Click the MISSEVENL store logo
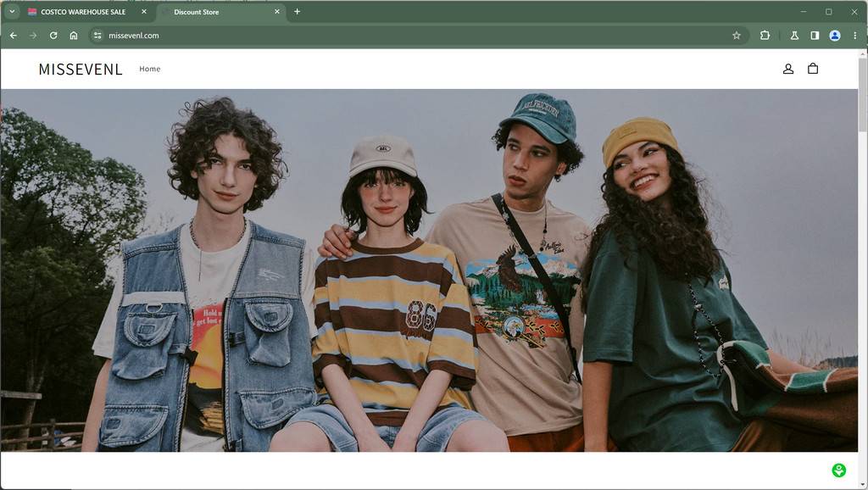This screenshot has width=868, height=490. [x=80, y=69]
